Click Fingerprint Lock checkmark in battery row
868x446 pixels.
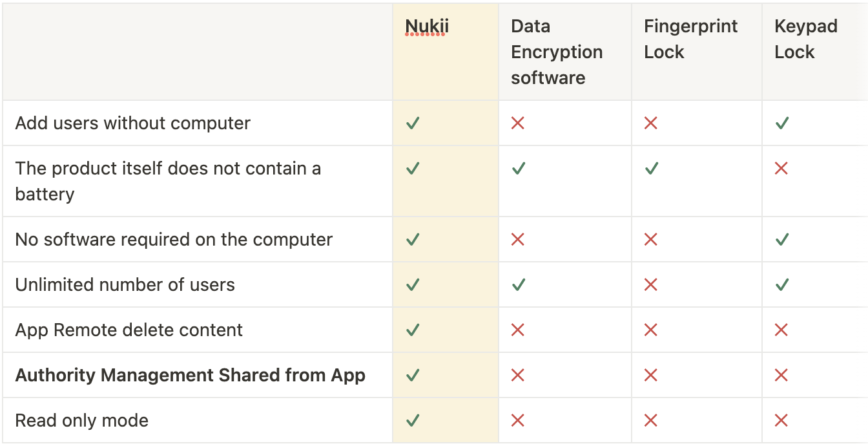tap(652, 168)
